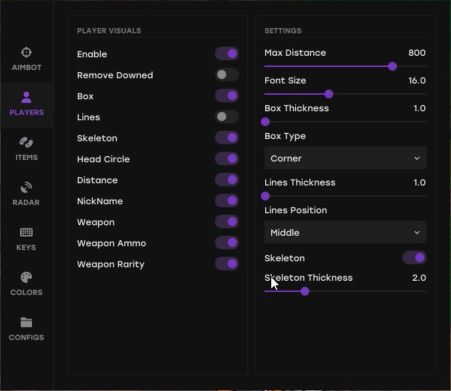Viewport: 451px width, 391px height.
Task: Click the Box Thickness slider handle
Action: (265, 122)
